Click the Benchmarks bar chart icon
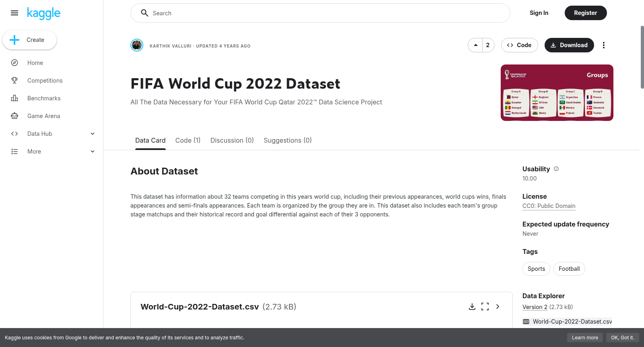The width and height of the screenshot is (644, 347). click(14, 98)
